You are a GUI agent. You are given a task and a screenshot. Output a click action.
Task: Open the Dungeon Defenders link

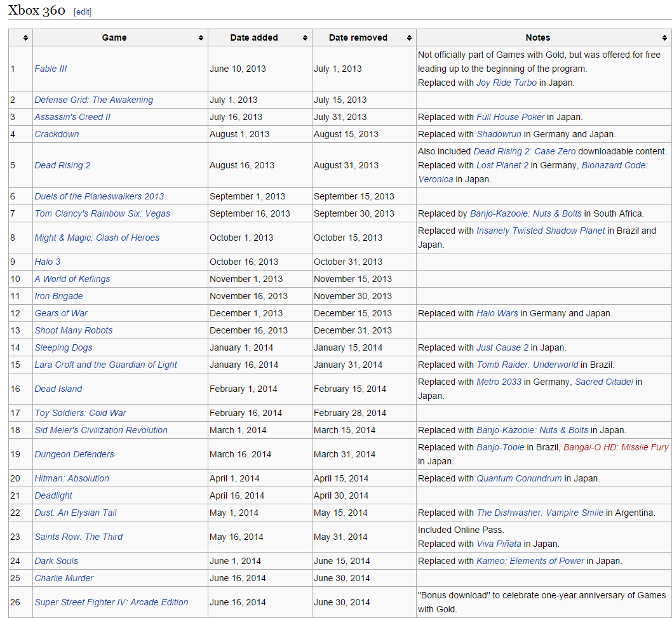(x=74, y=454)
